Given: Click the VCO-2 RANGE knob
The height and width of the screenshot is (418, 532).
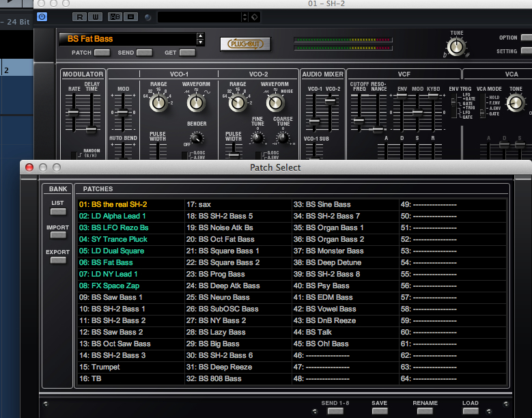Looking at the screenshot, I should coord(238,103).
